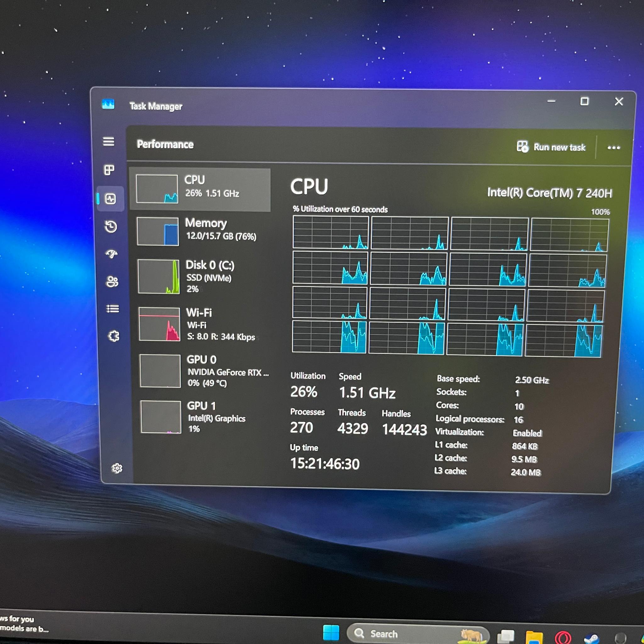Screen dimensions: 644x644
Task: Click the first logical processor graph
Action: click(331, 232)
